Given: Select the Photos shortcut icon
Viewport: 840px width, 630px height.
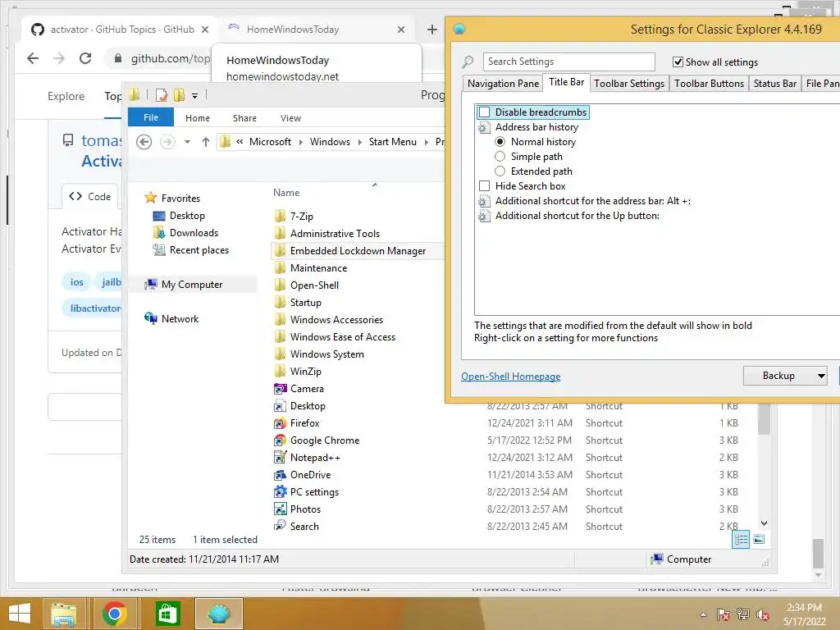Looking at the screenshot, I should coord(280,509).
